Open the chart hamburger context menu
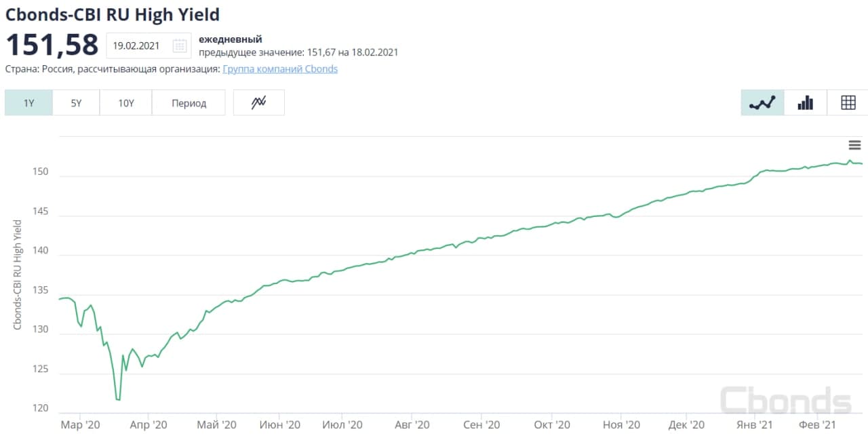 [854, 145]
